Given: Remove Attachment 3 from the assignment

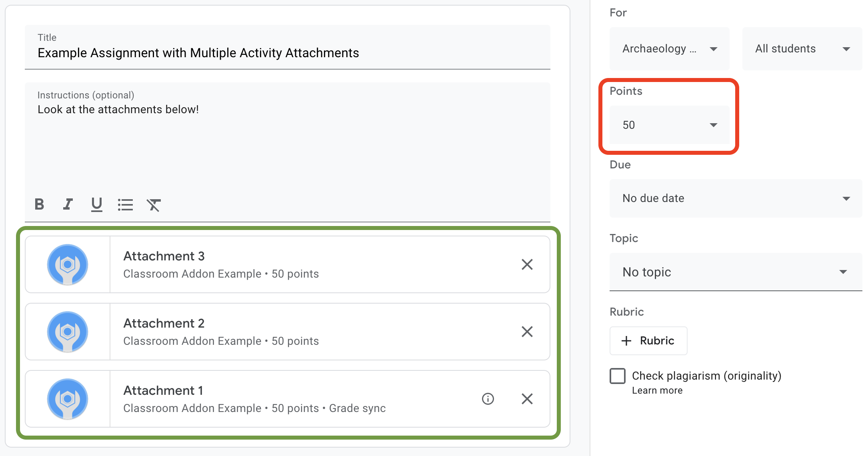Looking at the screenshot, I should pos(527,264).
